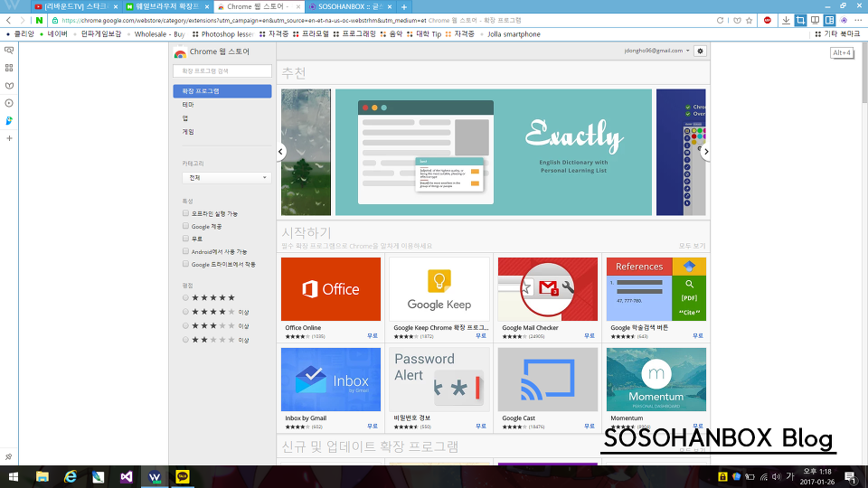868x488 pixels.
Task: Click the back navigation arrow
Action: pos(9,21)
